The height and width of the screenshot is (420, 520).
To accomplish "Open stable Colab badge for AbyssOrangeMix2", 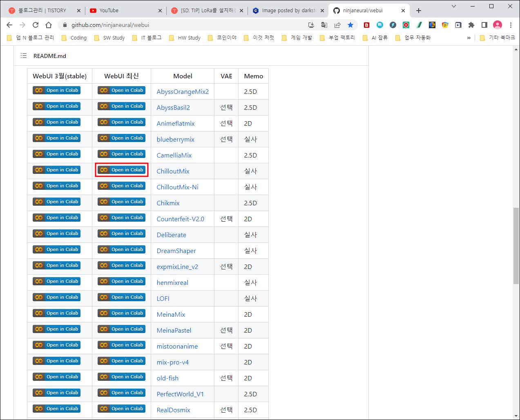I will (x=56, y=90).
